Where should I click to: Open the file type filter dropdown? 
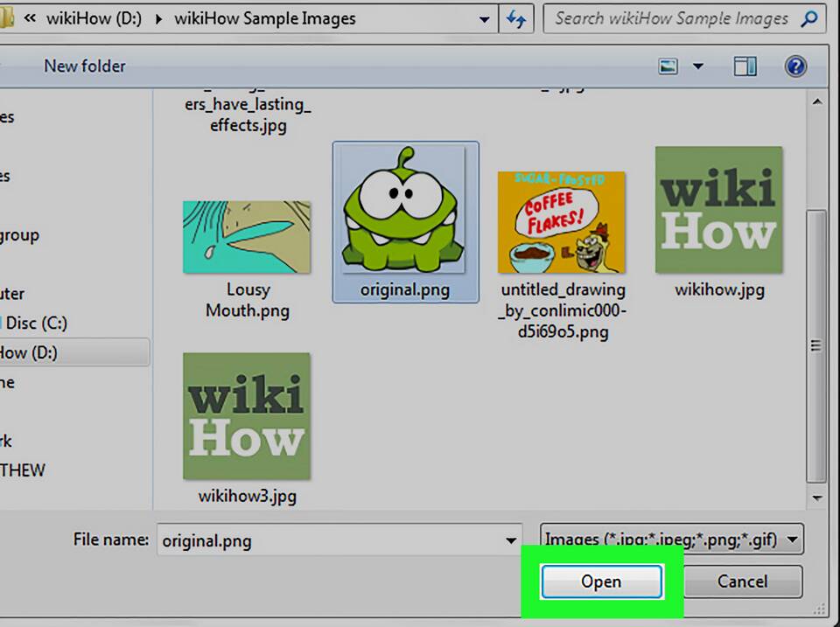792,540
